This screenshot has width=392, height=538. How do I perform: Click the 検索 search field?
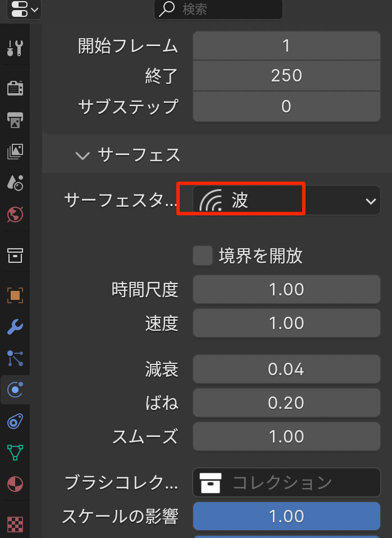[x=218, y=10]
